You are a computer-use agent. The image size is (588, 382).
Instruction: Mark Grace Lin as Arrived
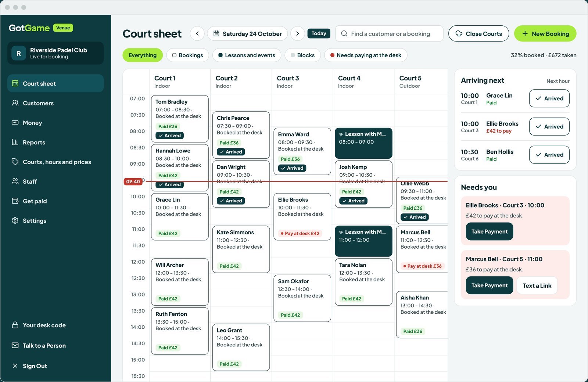pos(549,98)
